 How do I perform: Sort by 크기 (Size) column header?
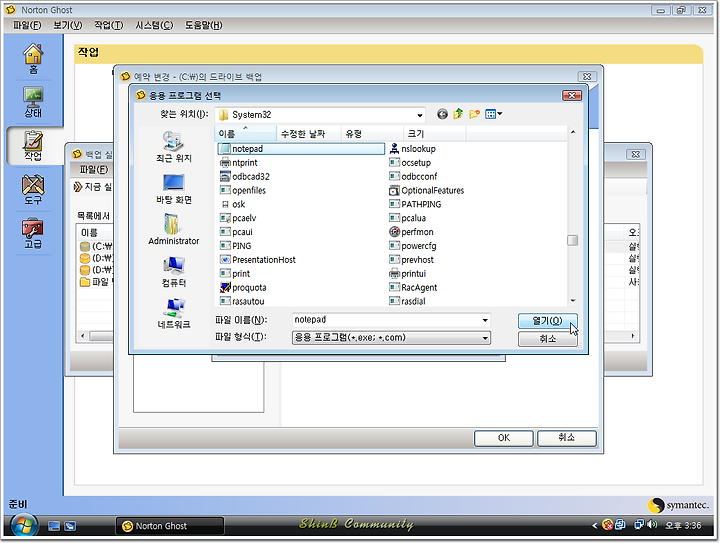pos(434,134)
